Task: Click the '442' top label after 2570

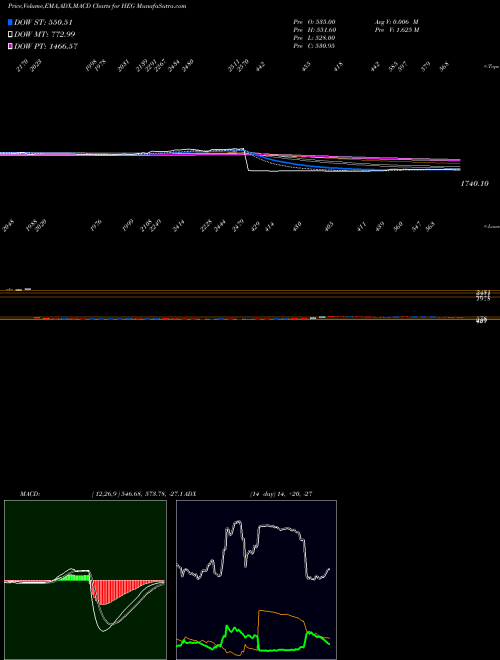Action: pyautogui.click(x=260, y=67)
